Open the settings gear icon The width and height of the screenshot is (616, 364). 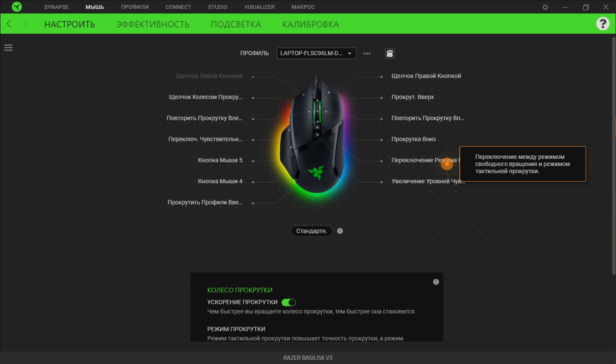tap(545, 7)
